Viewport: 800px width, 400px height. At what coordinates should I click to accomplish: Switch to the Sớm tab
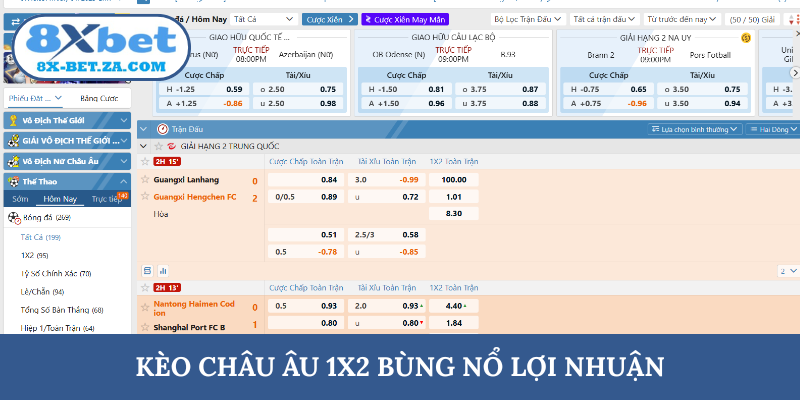(20, 199)
